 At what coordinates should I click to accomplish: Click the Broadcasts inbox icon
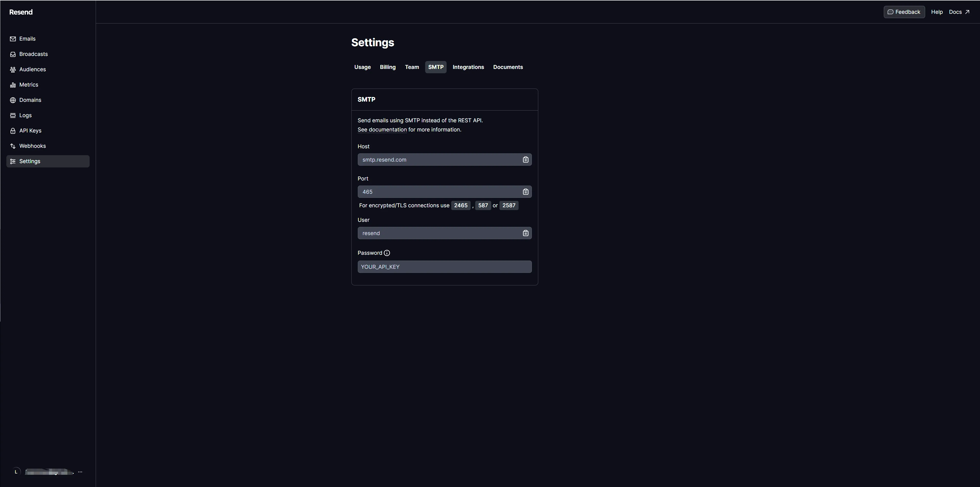13,54
